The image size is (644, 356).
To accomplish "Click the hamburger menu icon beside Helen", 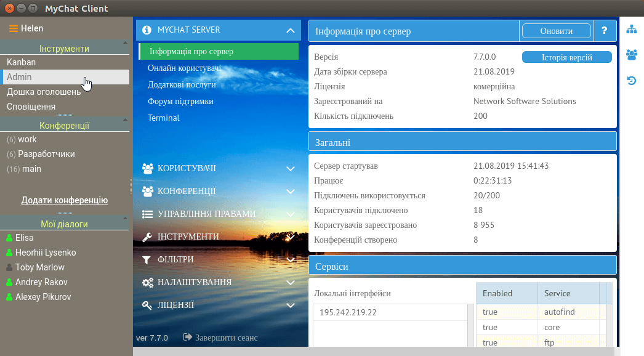I will (14, 28).
